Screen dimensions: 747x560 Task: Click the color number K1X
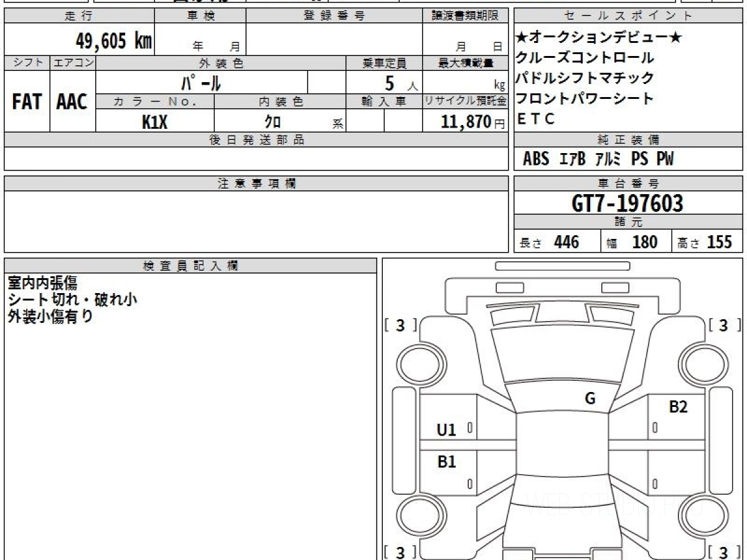(155, 122)
